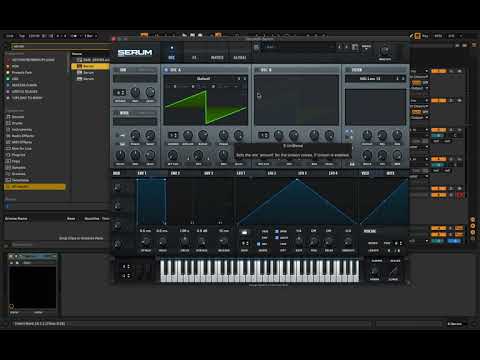This screenshot has width=480, height=360.
Task: Open the LFO 4 tab
Action: point(333,173)
